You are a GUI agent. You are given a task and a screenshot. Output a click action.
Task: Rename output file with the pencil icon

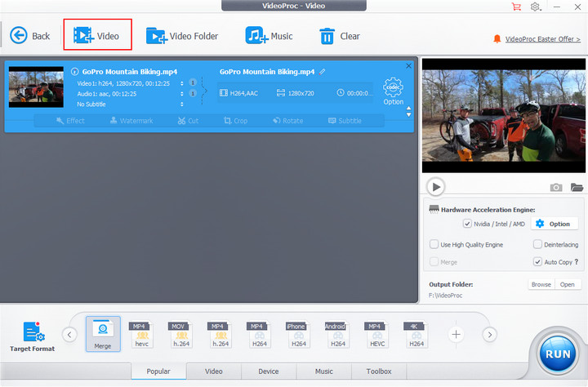(322, 71)
